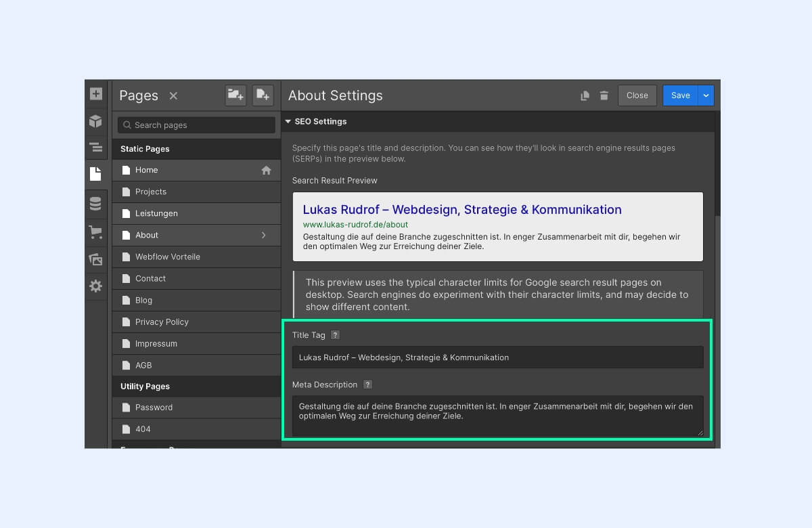Delete the page using the trash icon
The width and height of the screenshot is (812, 528).
604,95
